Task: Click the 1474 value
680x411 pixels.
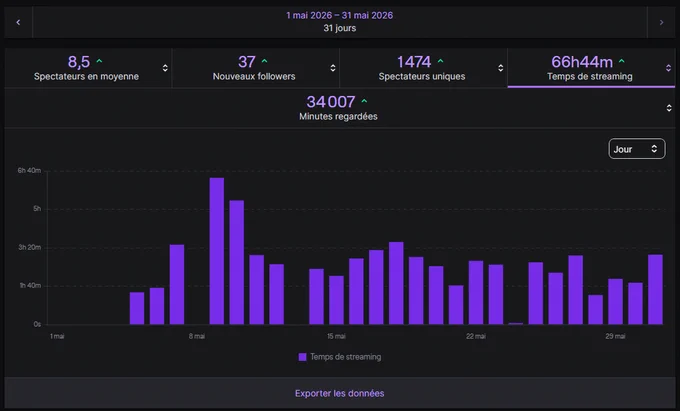Action: (x=414, y=62)
